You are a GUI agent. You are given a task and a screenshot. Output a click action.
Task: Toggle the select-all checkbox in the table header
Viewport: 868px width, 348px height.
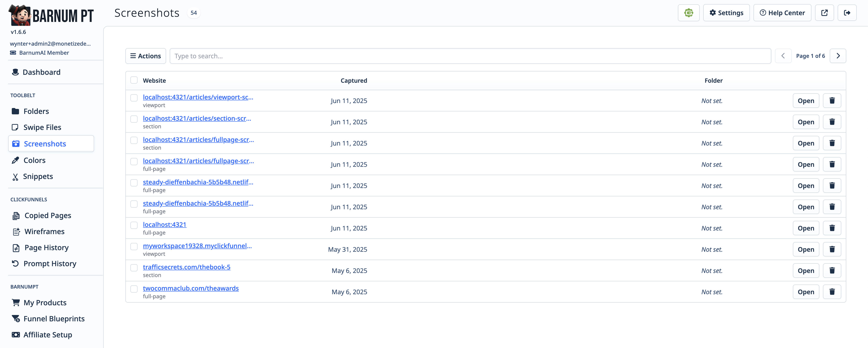coord(134,80)
